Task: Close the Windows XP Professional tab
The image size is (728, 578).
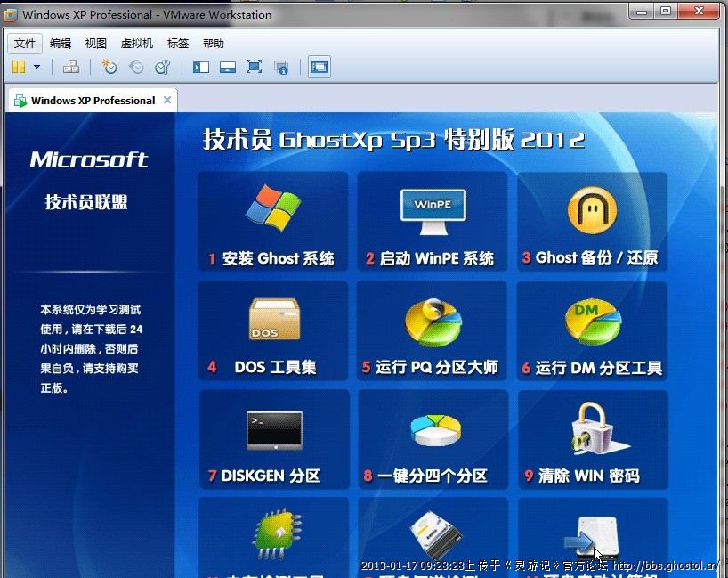Action: (x=166, y=100)
